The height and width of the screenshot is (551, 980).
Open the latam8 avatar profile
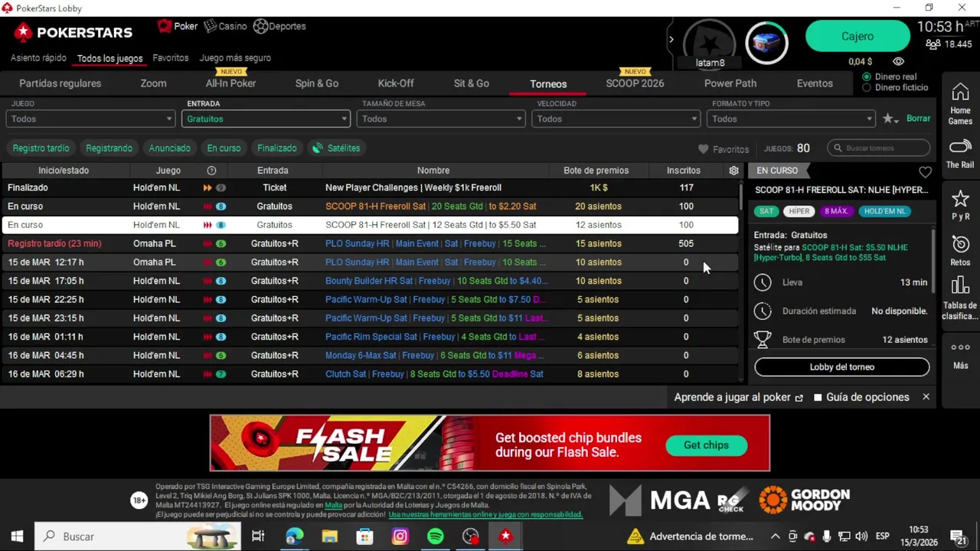pyautogui.click(x=710, y=43)
